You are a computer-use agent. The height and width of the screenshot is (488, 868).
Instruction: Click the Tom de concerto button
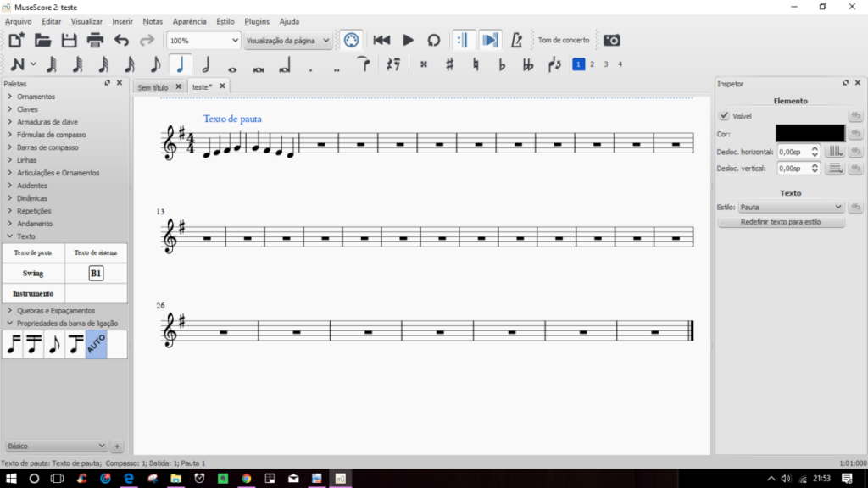(x=563, y=40)
